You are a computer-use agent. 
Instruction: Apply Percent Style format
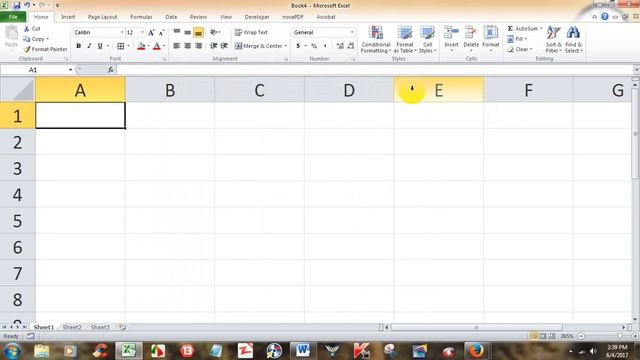click(x=314, y=46)
